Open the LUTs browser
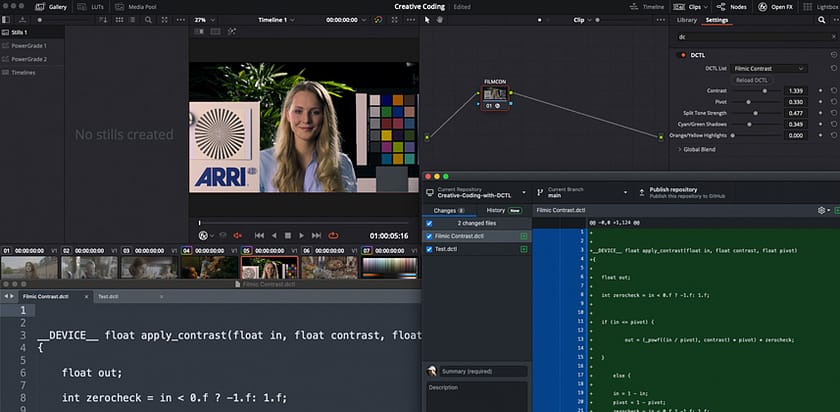The height and width of the screenshot is (412, 840). (89, 7)
